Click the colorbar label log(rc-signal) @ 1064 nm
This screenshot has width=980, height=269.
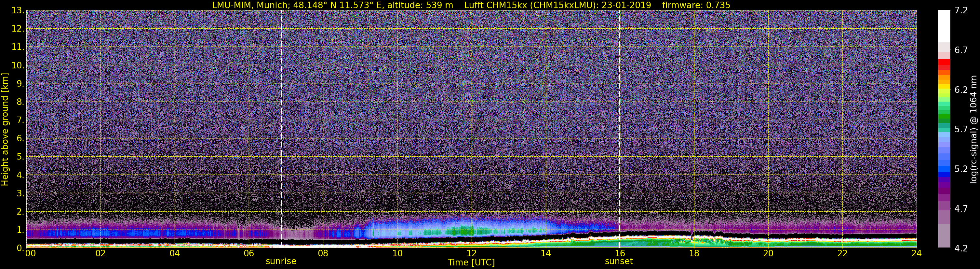coord(974,129)
